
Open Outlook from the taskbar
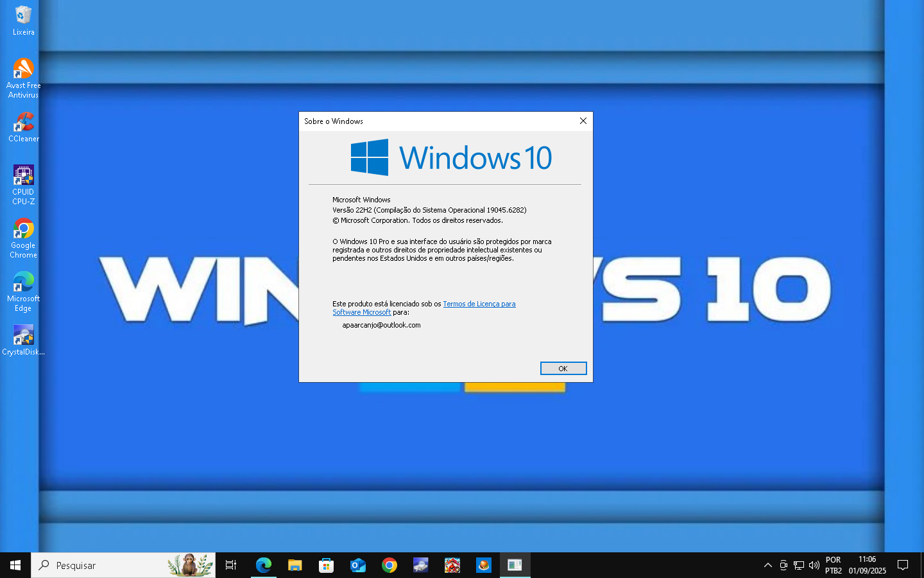coord(357,565)
